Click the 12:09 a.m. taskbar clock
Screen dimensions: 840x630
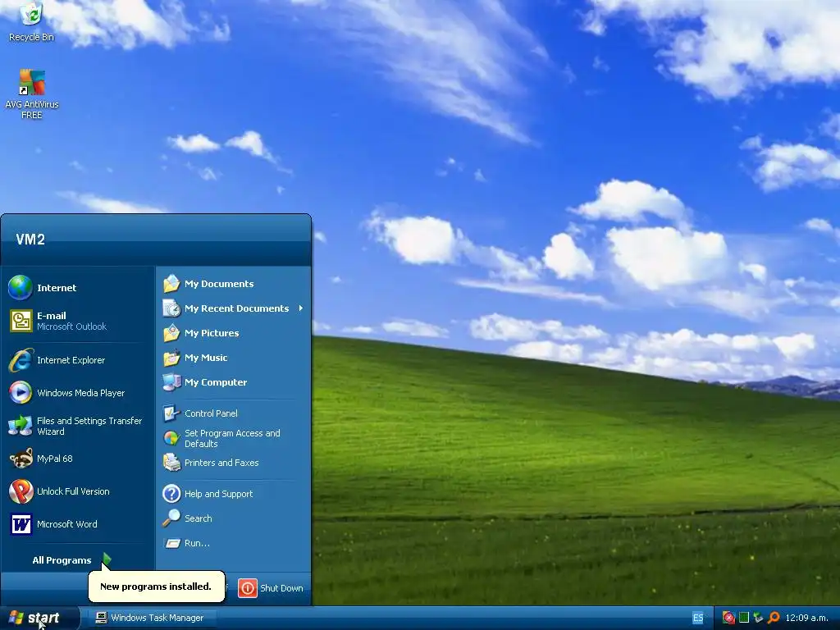(x=806, y=618)
